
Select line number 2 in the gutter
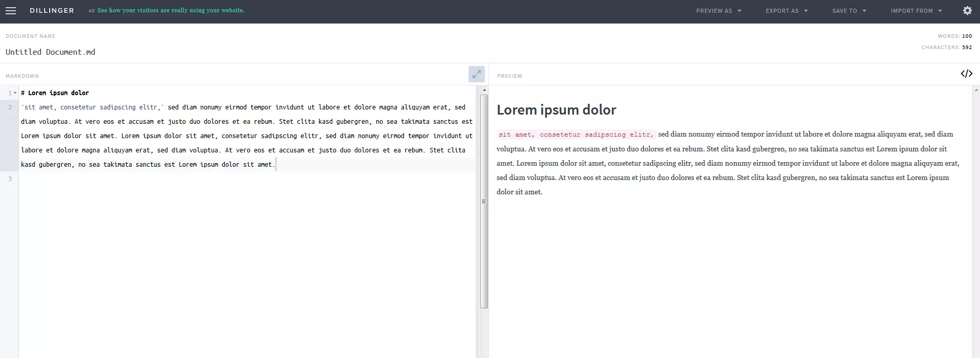coord(10,107)
